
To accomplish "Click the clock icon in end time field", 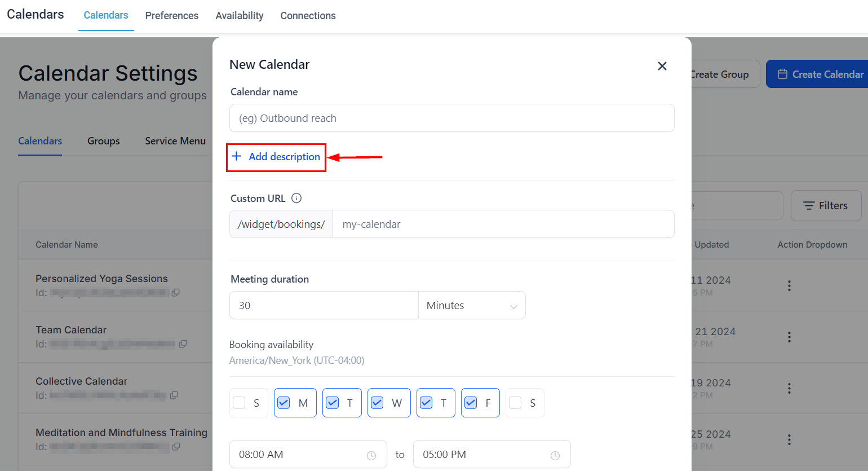I will tap(555, 455).
